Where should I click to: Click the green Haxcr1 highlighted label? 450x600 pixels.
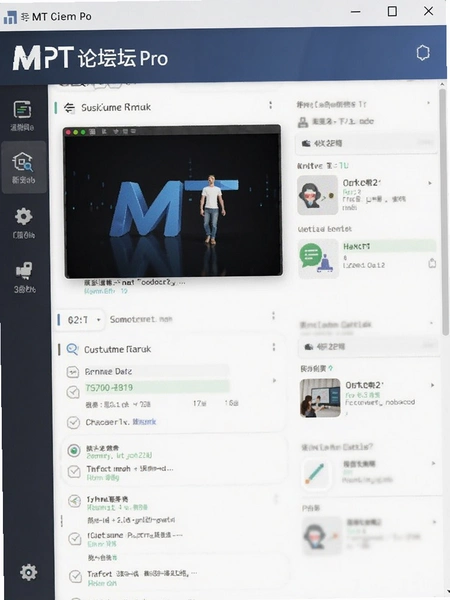(x=388, y=246)
